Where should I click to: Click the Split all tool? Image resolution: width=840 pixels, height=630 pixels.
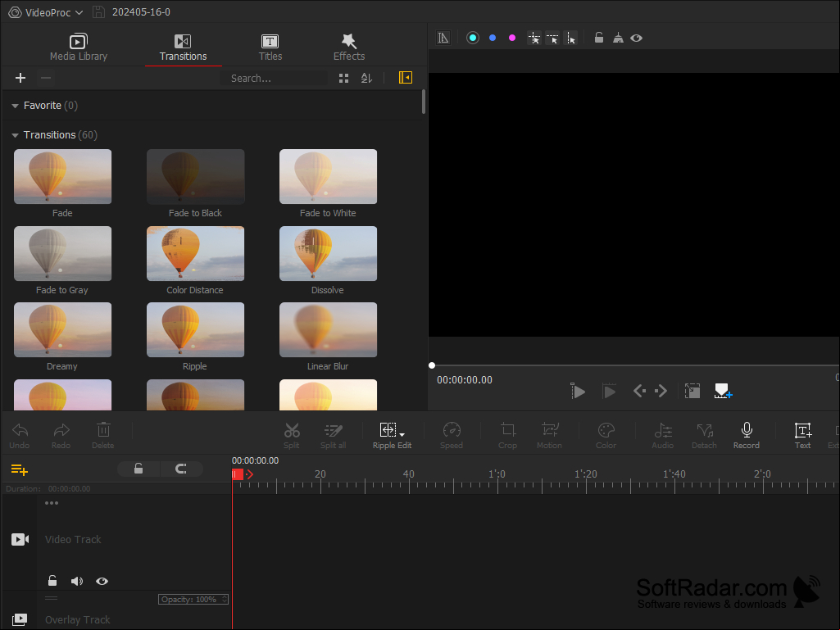click(x=334, y=436)
